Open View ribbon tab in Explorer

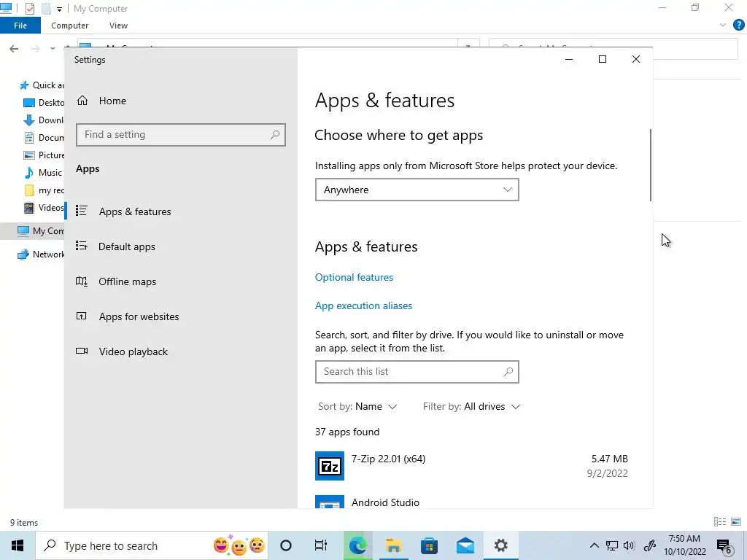[118, 26]
